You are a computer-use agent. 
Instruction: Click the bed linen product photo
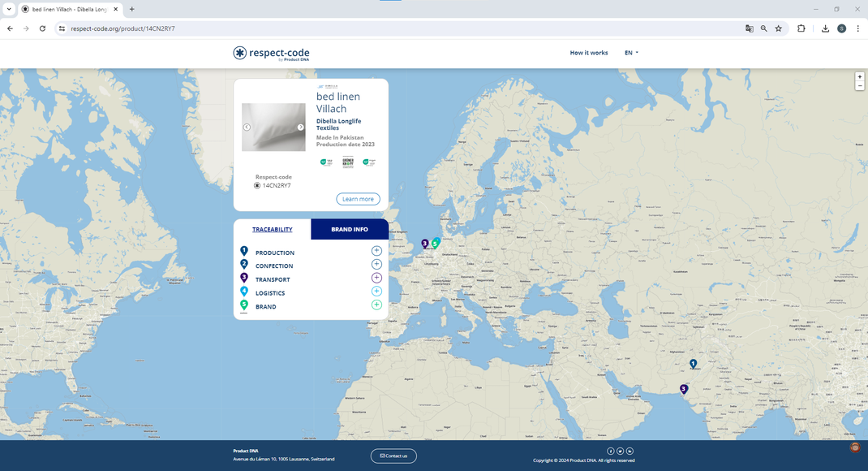click(273, 127)
